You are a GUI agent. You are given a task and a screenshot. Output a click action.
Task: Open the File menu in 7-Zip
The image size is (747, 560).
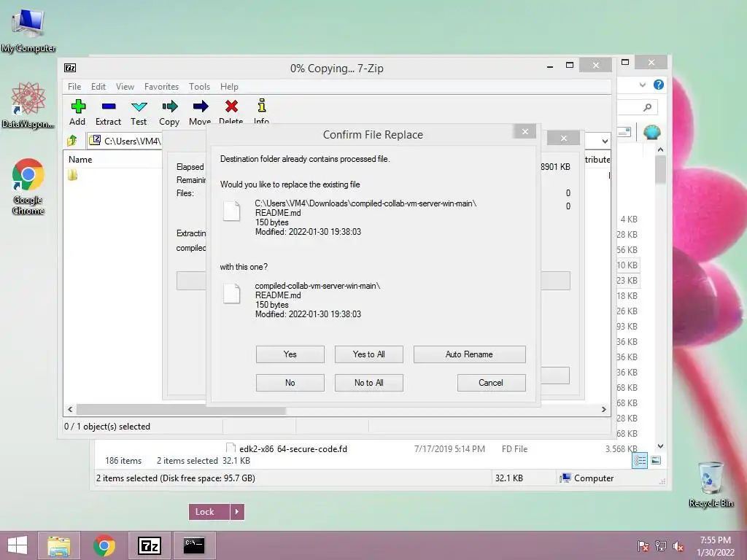tap(74, 87)
